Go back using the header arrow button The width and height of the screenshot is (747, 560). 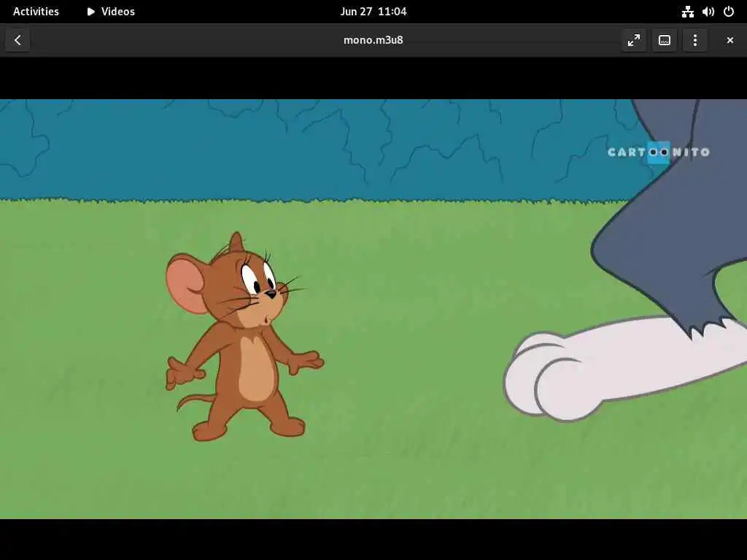tap(18, 40)
